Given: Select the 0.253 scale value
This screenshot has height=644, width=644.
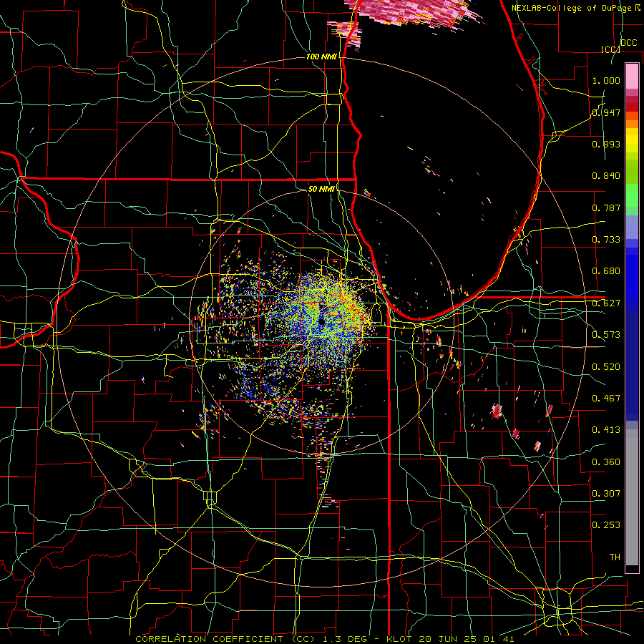Looking at the screenshot, I should [606, 525].
